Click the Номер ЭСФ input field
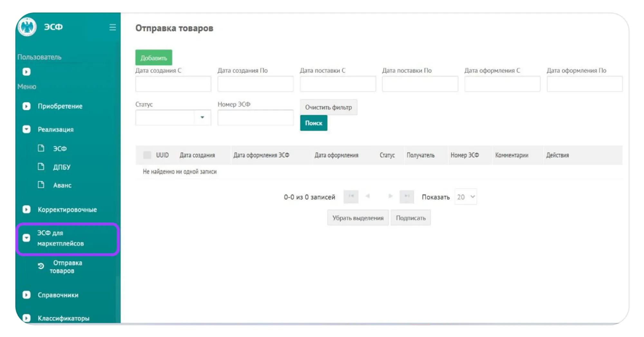The image size is (644, 337). coord(255,118)
